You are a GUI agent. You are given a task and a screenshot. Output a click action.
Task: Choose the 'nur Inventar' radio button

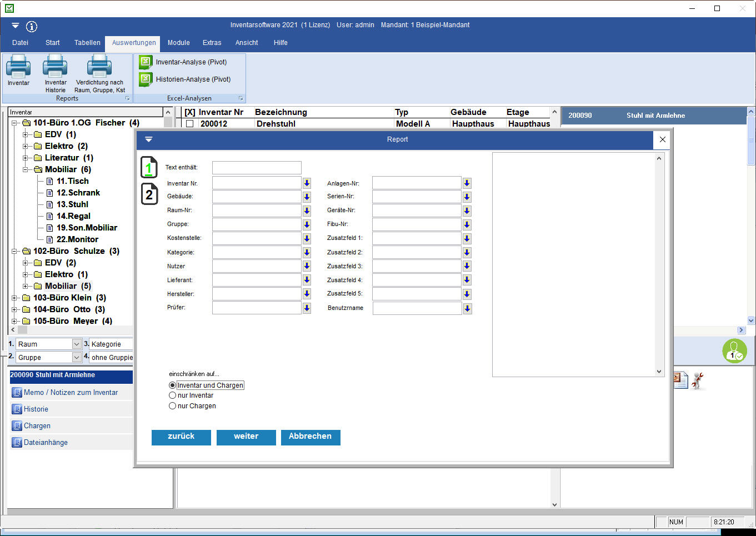pos(173,395)
